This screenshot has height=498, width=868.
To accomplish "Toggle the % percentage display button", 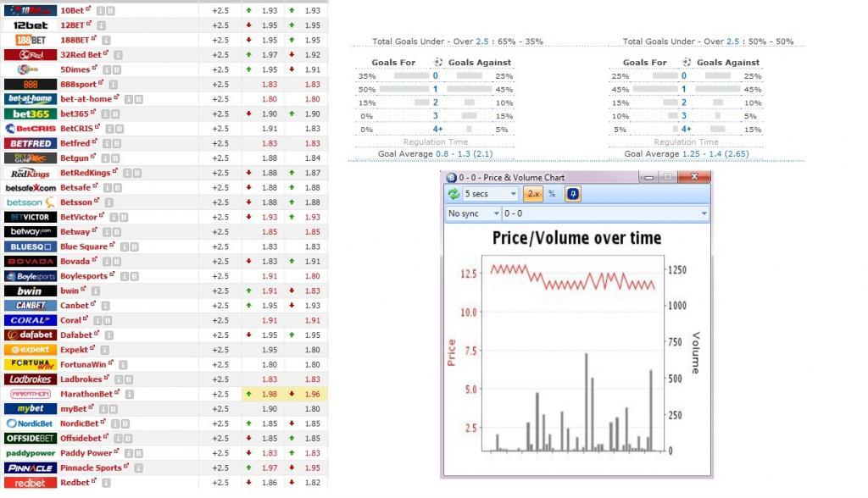I will 552,194.
